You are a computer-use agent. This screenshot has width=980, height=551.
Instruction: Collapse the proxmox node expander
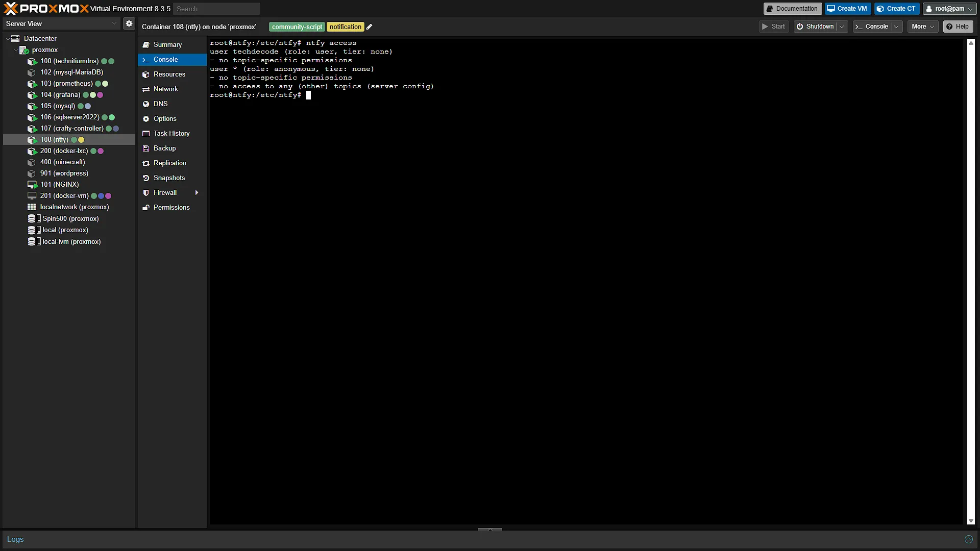point(15,50)
